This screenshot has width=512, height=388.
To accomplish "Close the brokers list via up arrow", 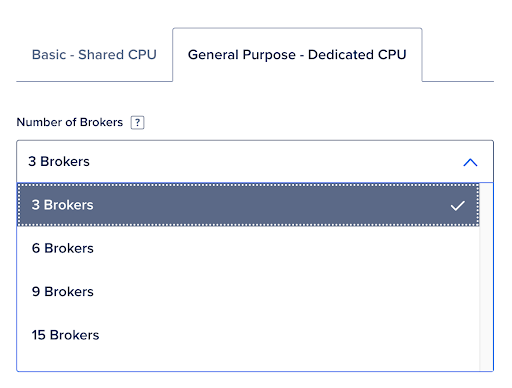I will click(470, 162).
